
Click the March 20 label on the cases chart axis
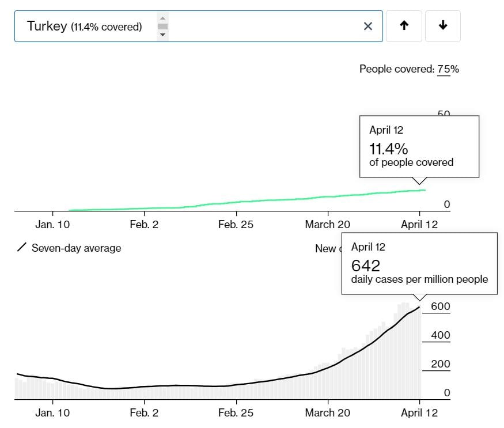pos(328,413)
